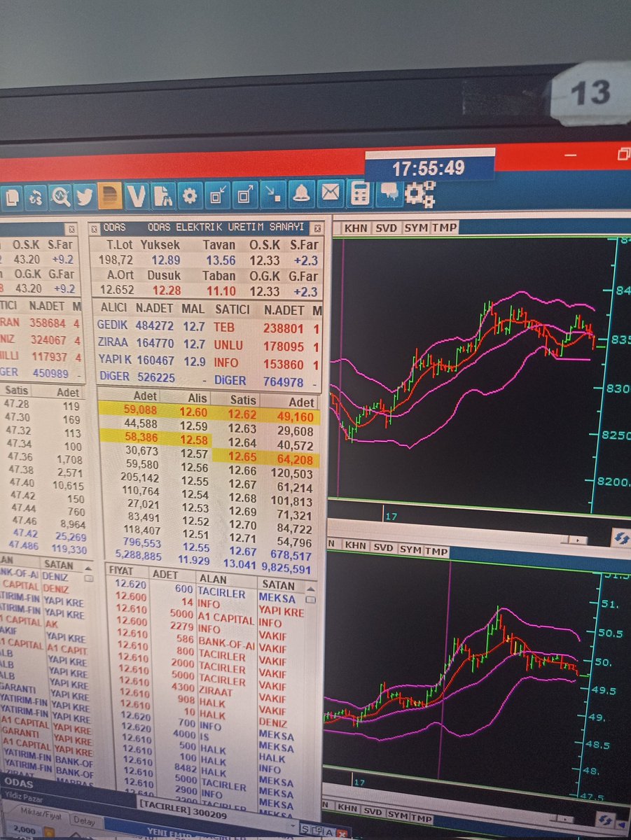Click the diagonal arrow to square icon

coord(272,195)
